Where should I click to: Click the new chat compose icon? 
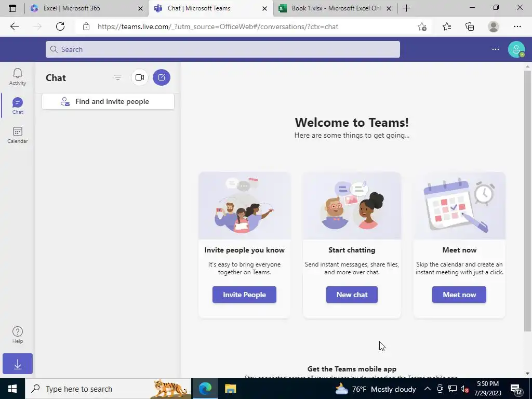click(x=162, y=77)
